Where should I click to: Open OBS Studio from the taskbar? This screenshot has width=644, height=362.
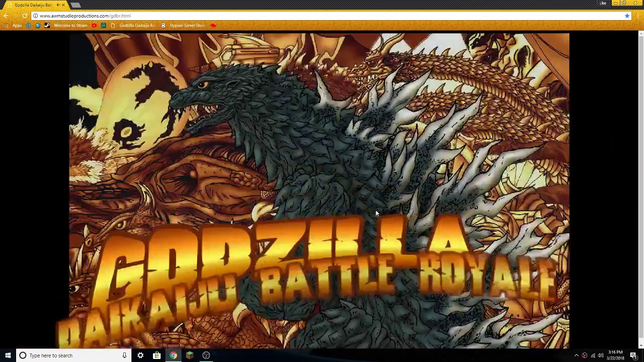[x=206, y=355]
